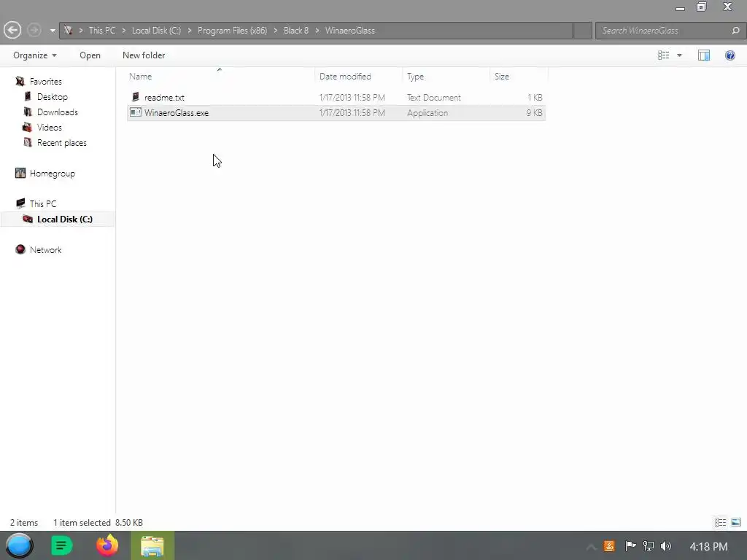
Task: Open the recent locations dropdown arrow
Action: click(53, 31)
